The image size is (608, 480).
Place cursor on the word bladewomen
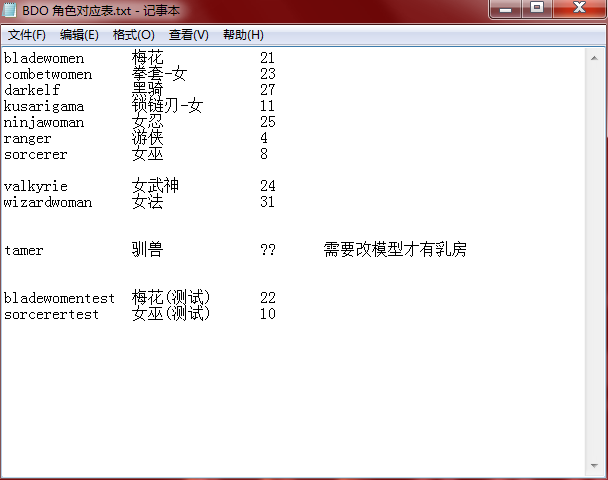44,59
